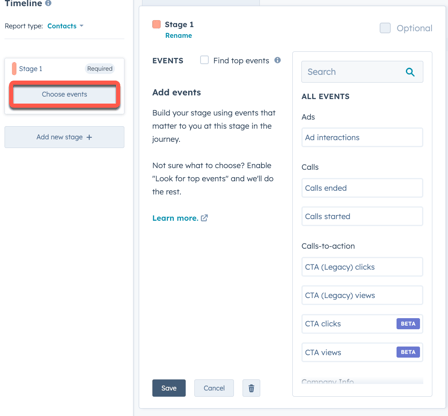This screenshot has width=448, height=416.
Task: Click the trash delete stage icon
Action: [x=251, y=388]
